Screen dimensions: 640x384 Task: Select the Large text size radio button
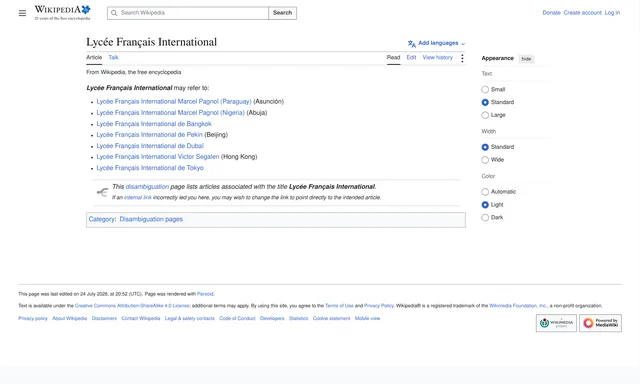tap(485, 115)
